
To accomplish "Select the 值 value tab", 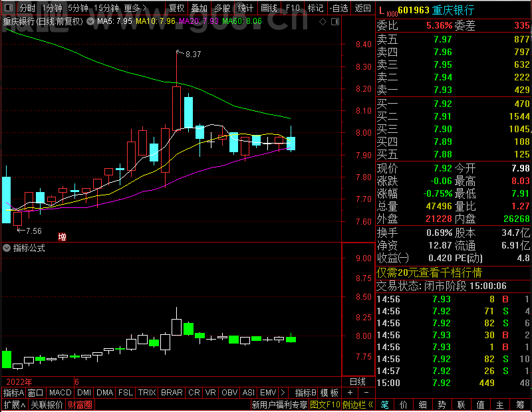I will click(480, 405).
